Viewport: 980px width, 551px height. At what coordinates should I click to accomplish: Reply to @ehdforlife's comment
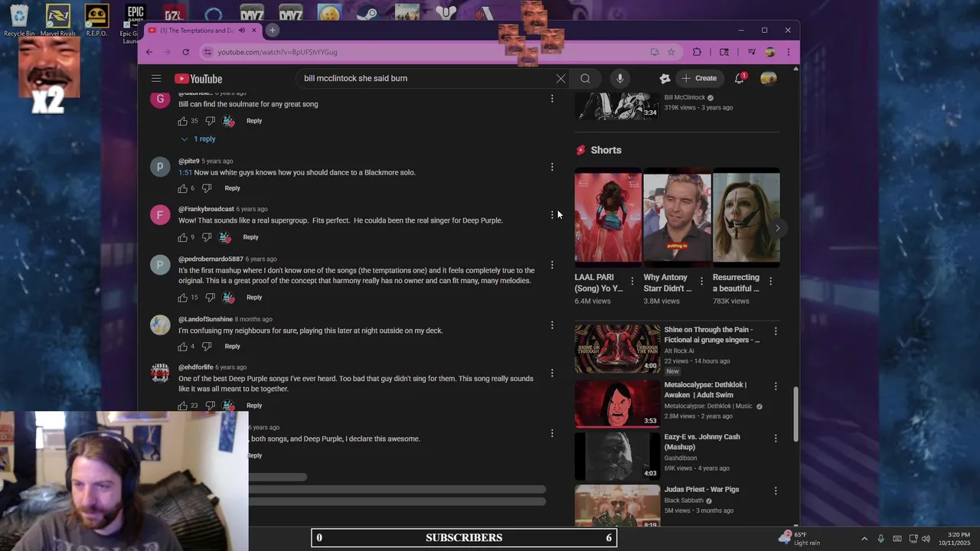point(254,406)
